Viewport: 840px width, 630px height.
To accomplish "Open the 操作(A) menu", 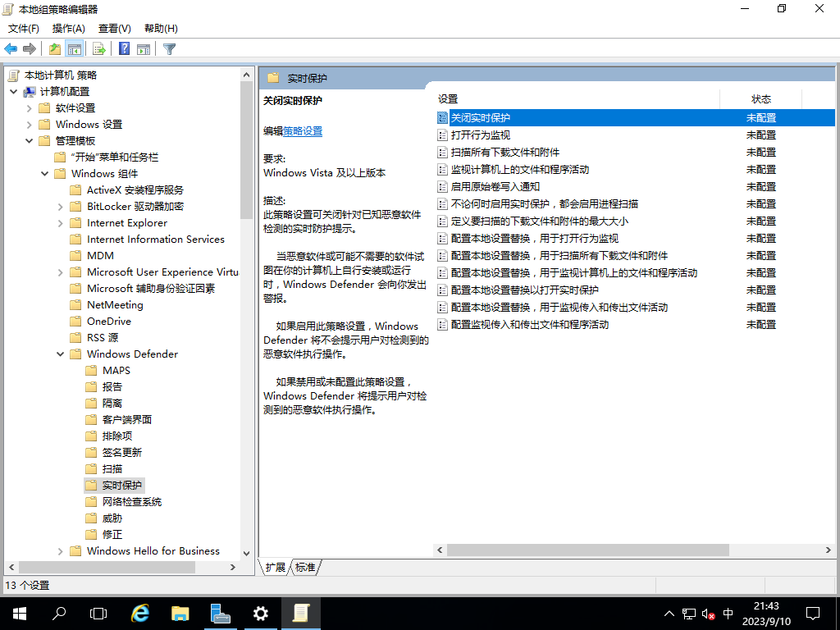I will pos(69,29).
